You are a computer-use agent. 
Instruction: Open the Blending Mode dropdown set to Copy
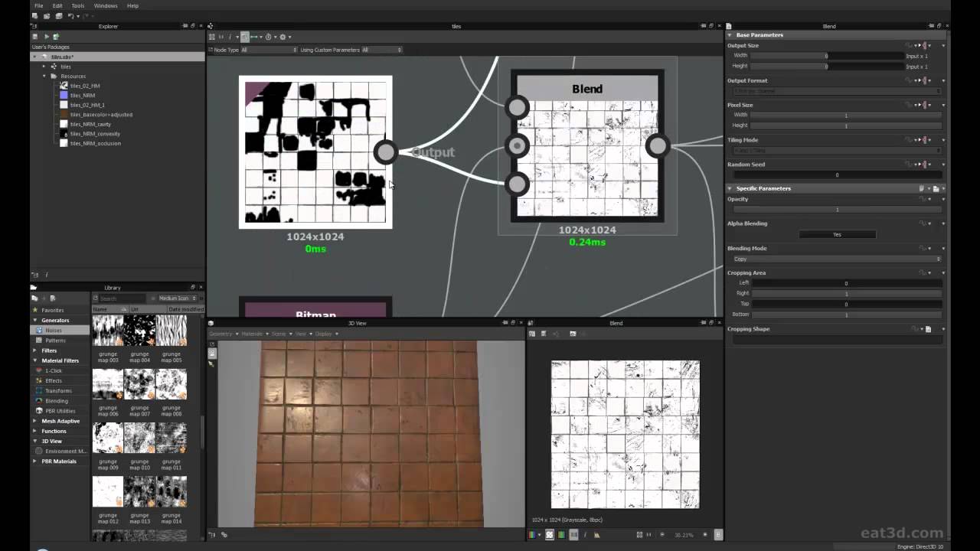(x=837, y=259)
